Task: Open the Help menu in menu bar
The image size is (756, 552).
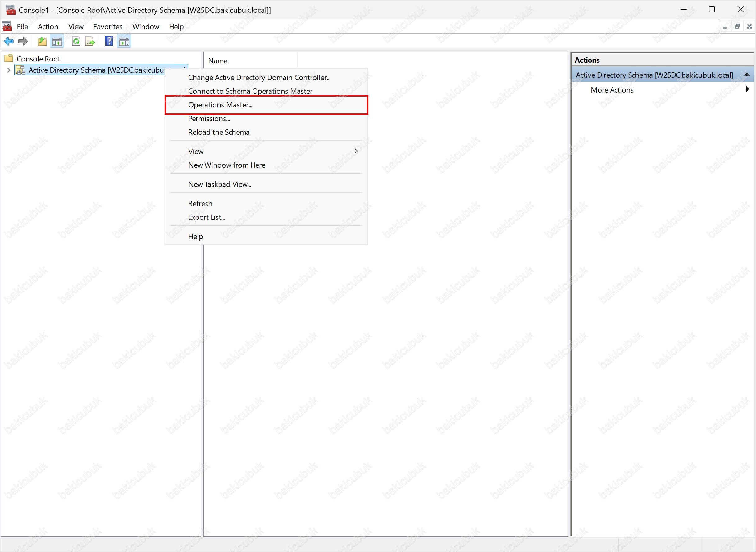Action: point(176,27)
